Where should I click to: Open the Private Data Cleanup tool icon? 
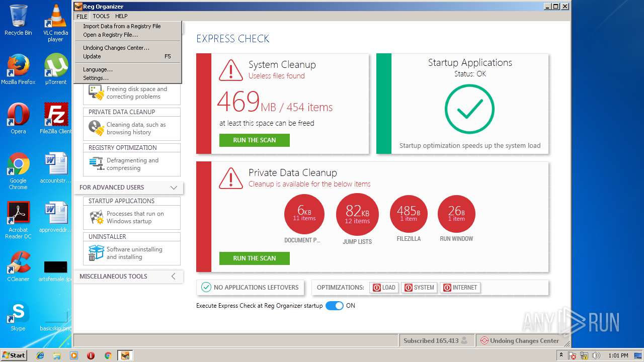click(97, 128)
